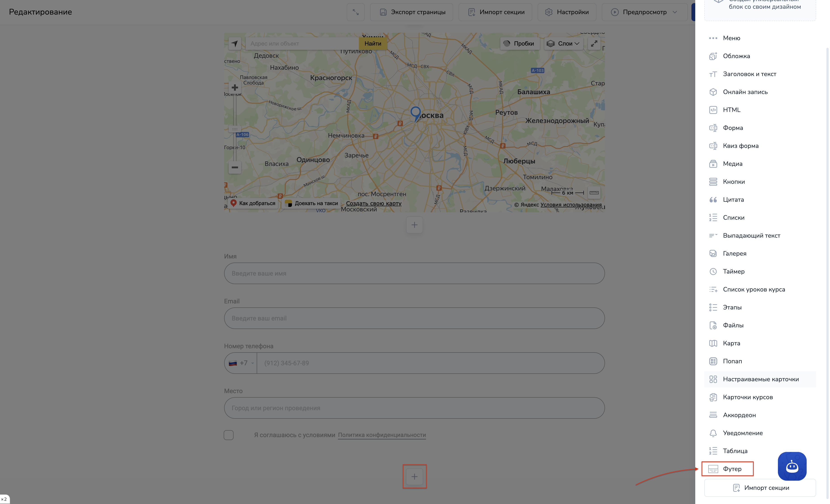830x504 pixels.
Task: Click the map ruler measurement icon
Action: pos(594,193)
